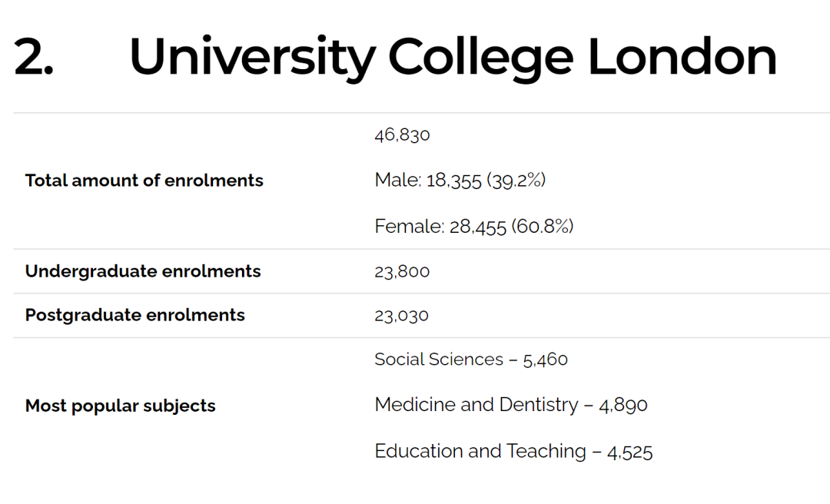The width and height of the screenshot is (830, 504).
Task: Click the Undergraduate enrolments row label
Action: pos(143,271)
